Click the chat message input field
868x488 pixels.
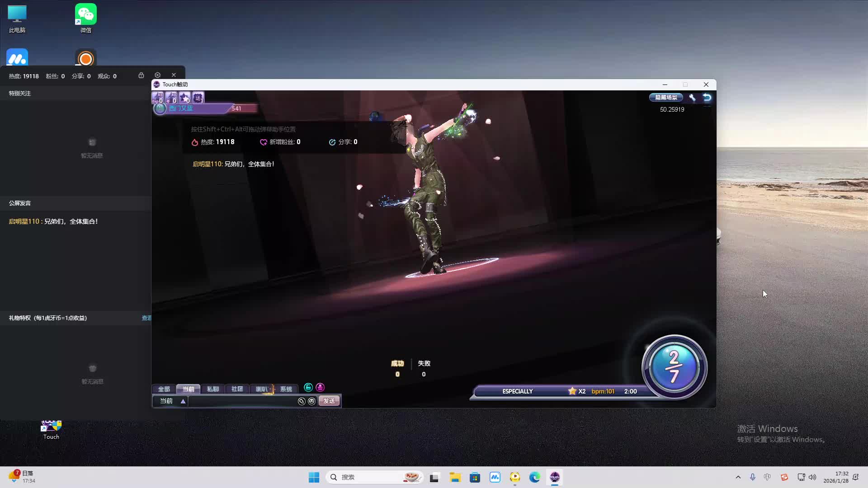242,401
